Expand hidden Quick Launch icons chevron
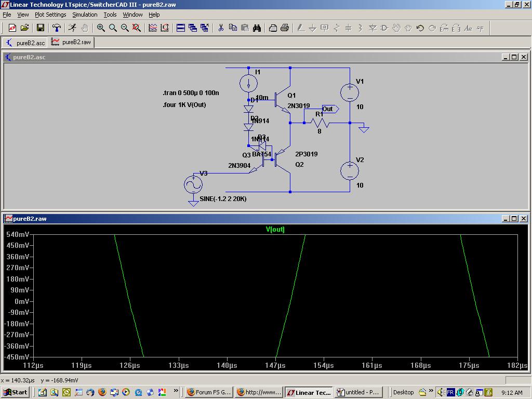Screen dimensions: 532x399 click(x=176, y=391)
